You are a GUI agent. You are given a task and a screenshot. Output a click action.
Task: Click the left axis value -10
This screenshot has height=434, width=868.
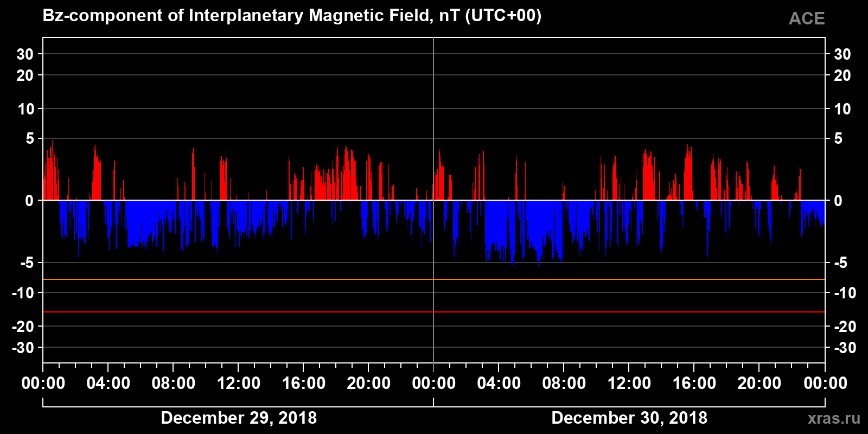[x=23, y=293]
